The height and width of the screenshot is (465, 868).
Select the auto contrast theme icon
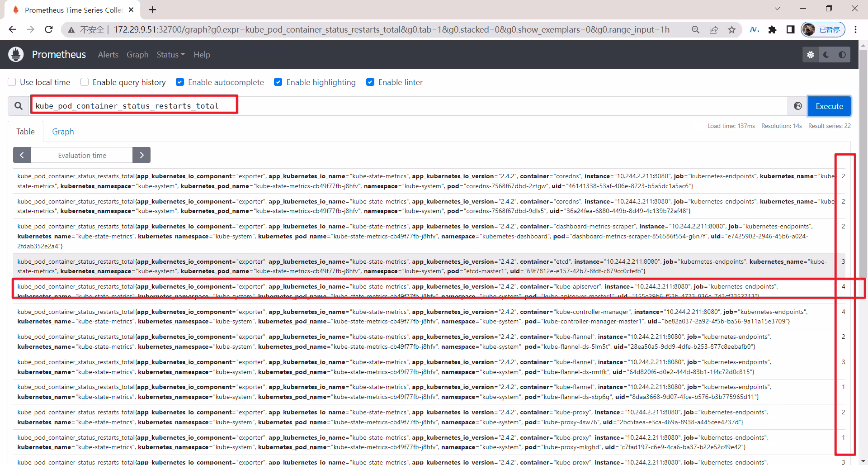click(842, 55)
